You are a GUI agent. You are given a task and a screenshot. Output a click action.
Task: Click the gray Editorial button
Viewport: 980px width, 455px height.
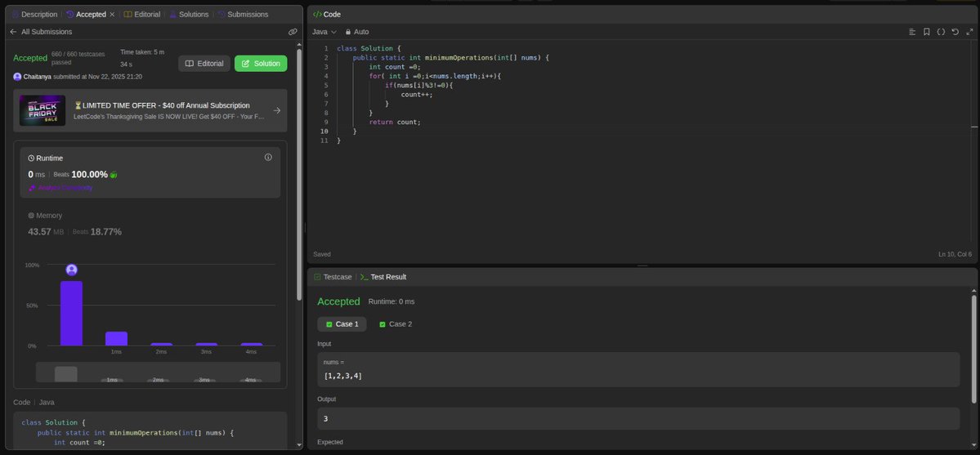(x=204, y=64)
